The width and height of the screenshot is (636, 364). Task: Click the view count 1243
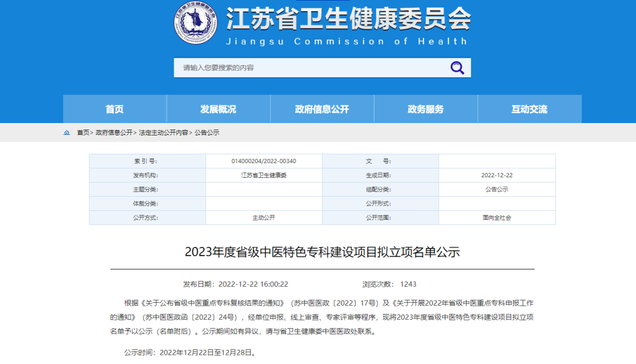click(x=408, y=284)
